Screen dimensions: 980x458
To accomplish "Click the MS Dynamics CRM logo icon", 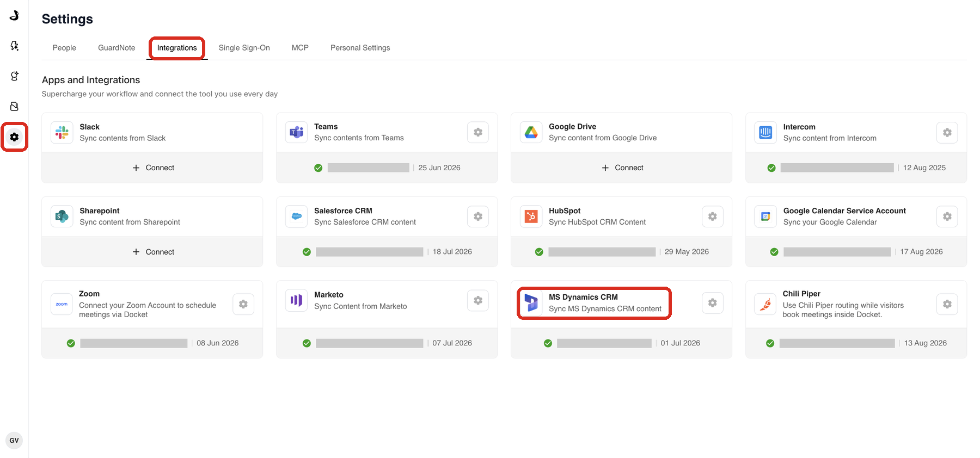I will coord(531,303).
